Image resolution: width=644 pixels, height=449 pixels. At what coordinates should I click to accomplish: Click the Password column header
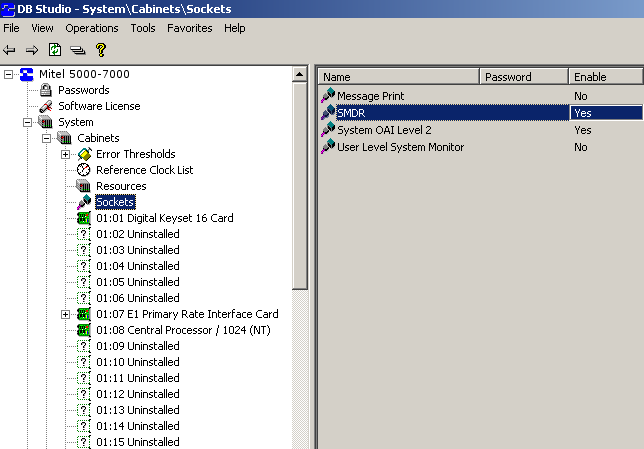point(524,77)
